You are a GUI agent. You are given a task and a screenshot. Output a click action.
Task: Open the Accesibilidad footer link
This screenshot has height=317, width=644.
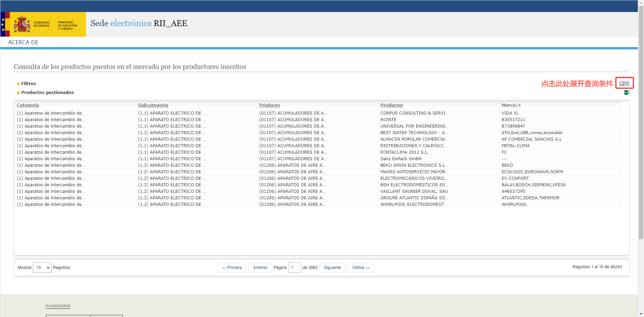[x=58, y=306]
